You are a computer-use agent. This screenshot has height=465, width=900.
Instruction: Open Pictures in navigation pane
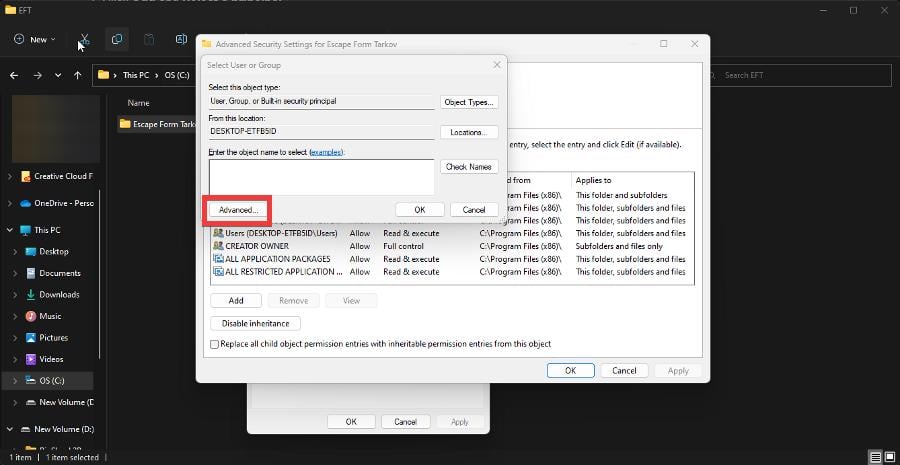pyautogui.click(x=47, y=338)
